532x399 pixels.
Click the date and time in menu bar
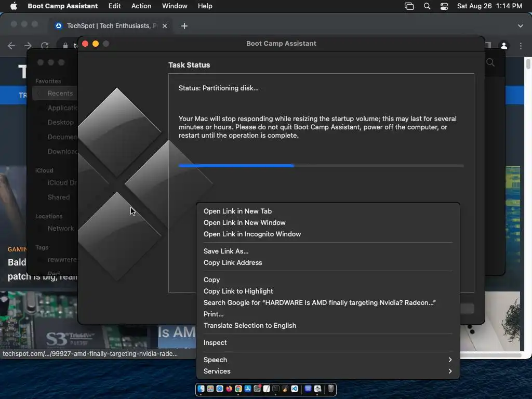(x=489, y=6)
